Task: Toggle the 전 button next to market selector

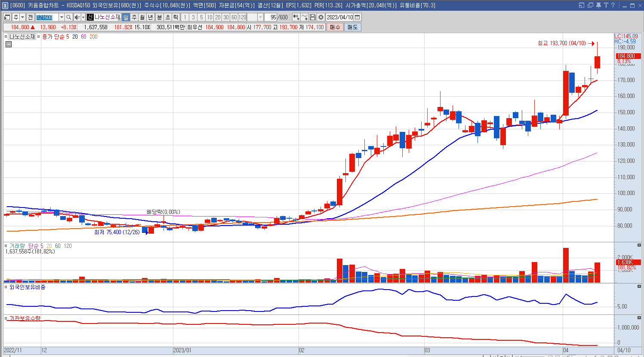Action: tap(30, 17)
